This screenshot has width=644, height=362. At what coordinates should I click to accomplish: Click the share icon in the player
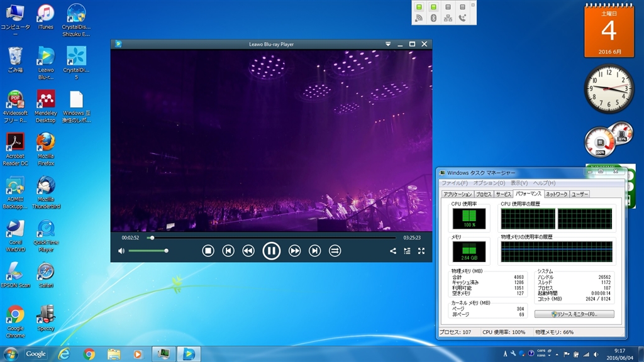(x=393, y=251)
